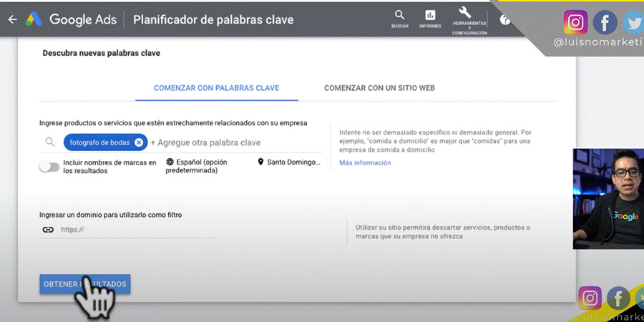Image resolution: width=644 pixels, height=322 pixels.
Task: Toggle 'Incluir nombres de marcas' switch
Action: point(49,166)
